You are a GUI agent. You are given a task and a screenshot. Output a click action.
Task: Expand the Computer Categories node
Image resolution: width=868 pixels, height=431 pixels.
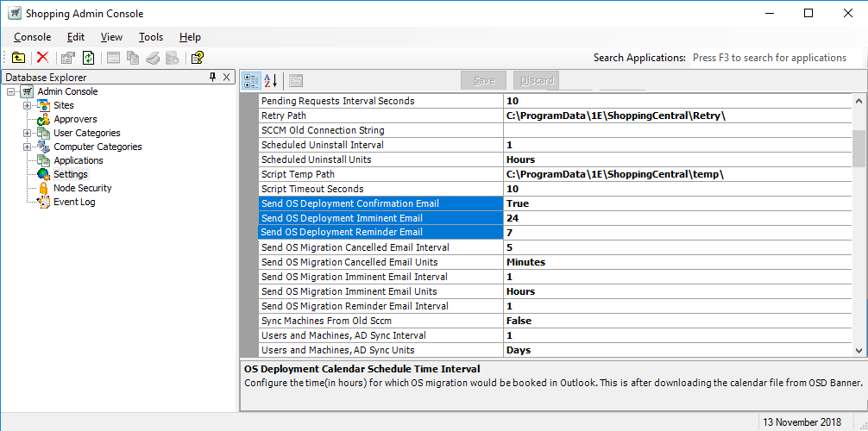click(28, 147)
